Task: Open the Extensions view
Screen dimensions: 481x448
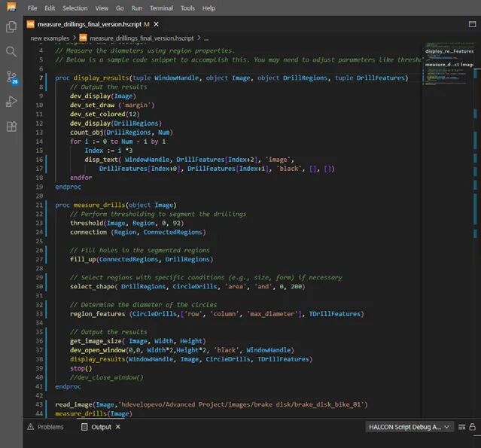Action: pos(11,126)
